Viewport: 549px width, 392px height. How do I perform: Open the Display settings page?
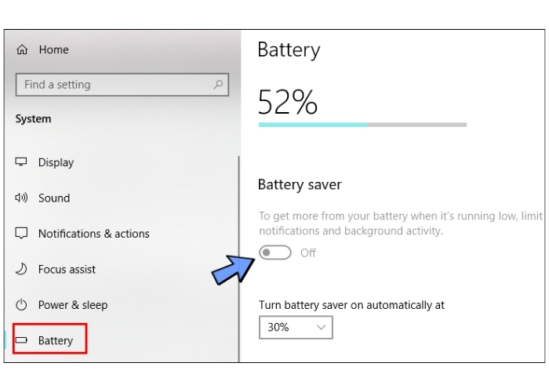56,162
